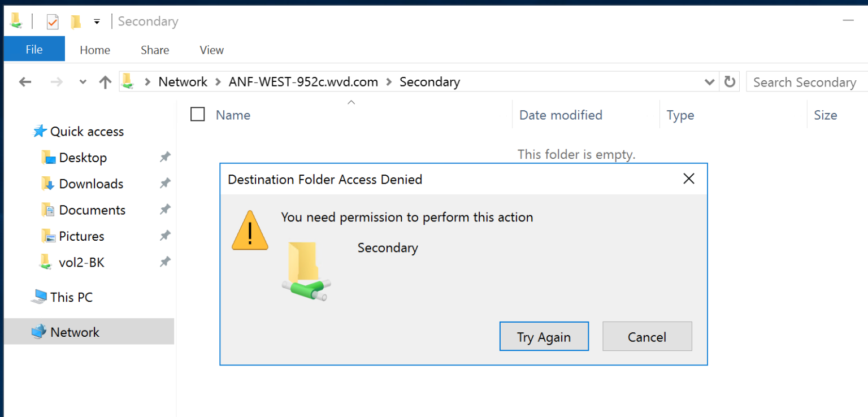Toggle the select-all checkbox beside Name

[x=197, y=114]
